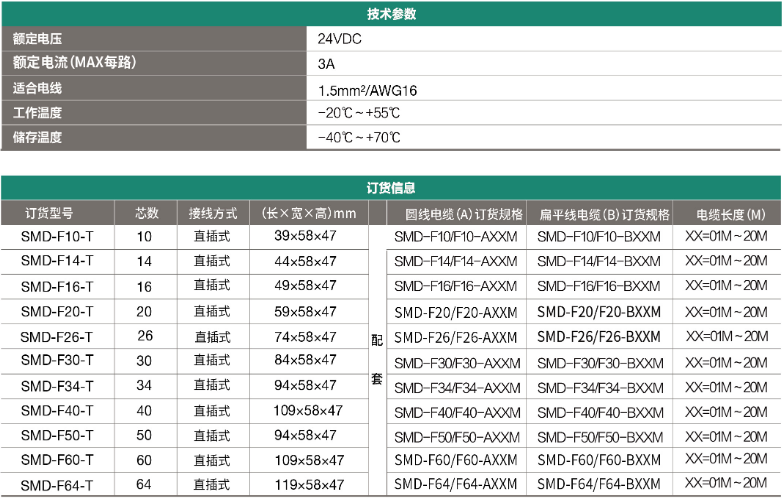Click the 配套 divider cell
782x500 pixels.
377,360
